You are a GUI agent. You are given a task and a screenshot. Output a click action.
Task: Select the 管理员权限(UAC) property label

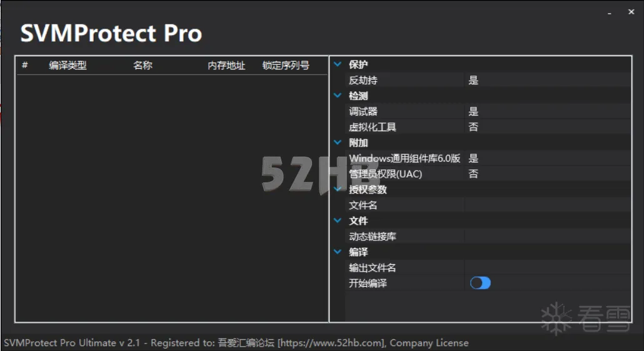[x=386, y=174]
